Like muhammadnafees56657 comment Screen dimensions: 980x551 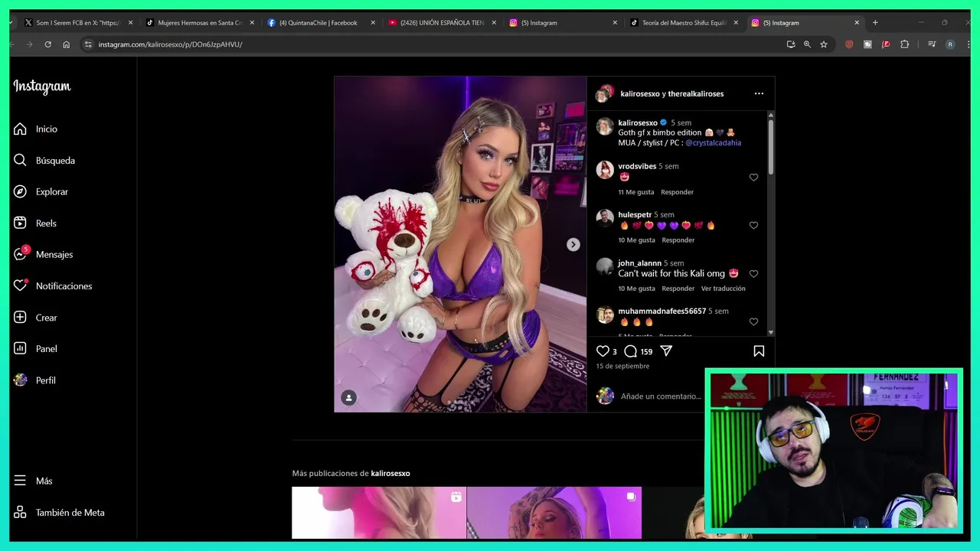[753, 322]
